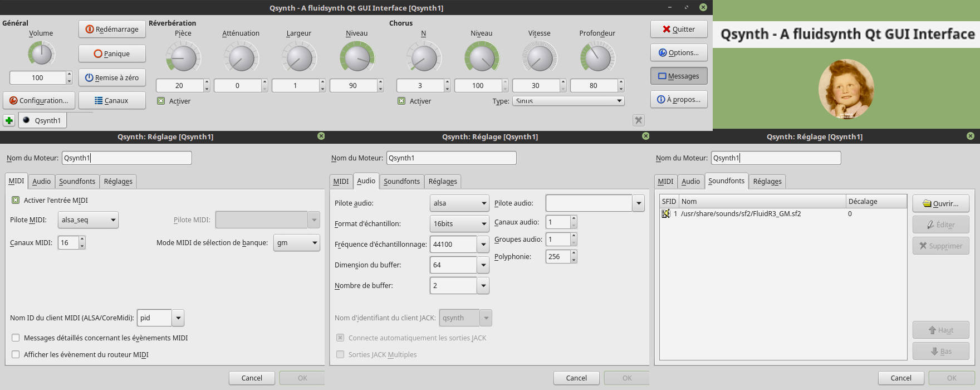980x390 pixels.
Task: Open Réglages tab in the dialog showing audio settings
Action: (x=443, y=181)
